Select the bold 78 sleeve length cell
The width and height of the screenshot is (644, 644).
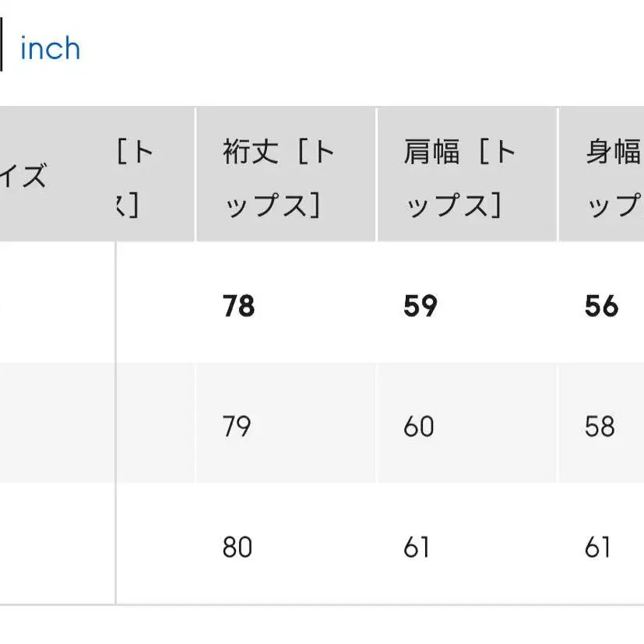(x=238, y=306)
